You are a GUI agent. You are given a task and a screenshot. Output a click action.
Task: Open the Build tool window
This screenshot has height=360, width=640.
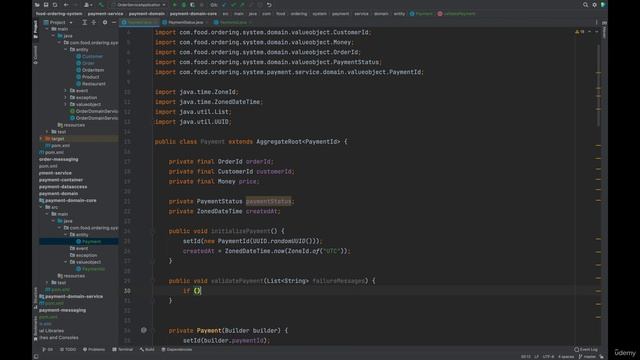tap(147, 349)
